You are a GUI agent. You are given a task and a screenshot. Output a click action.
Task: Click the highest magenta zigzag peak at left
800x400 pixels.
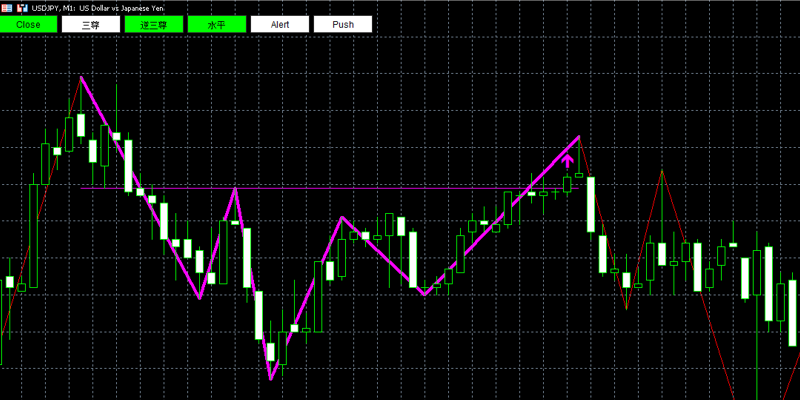81,77
